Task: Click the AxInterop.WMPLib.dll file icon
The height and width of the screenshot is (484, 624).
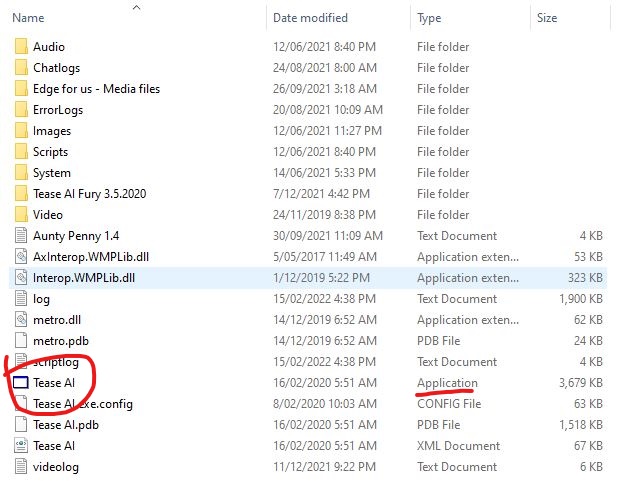Action: point(21,257)
